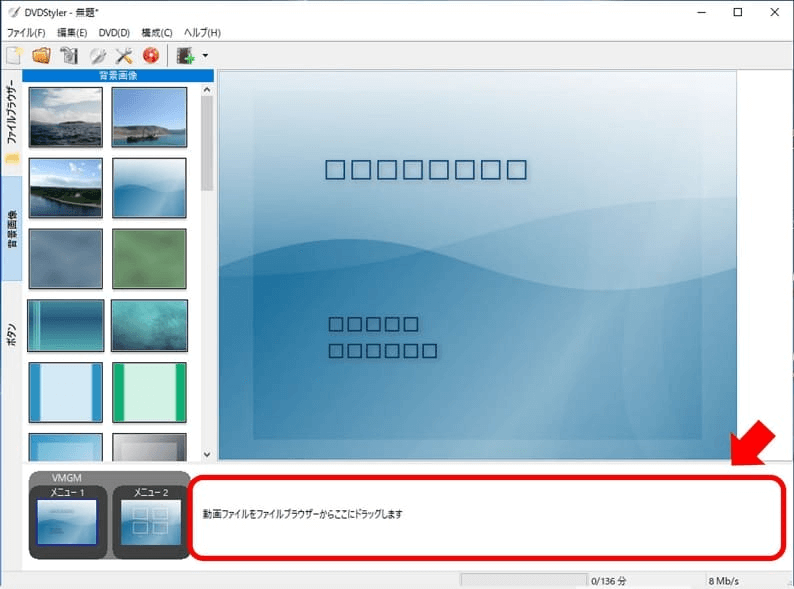Screen dimensions: 794x589
Task: Click the New project toolbar icon
Action: [14, 56]
